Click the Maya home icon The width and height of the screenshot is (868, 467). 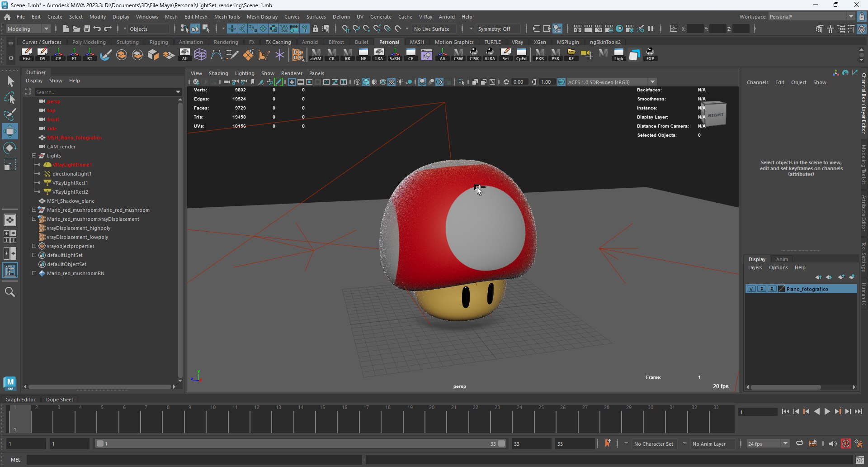[x=7, y=17]
